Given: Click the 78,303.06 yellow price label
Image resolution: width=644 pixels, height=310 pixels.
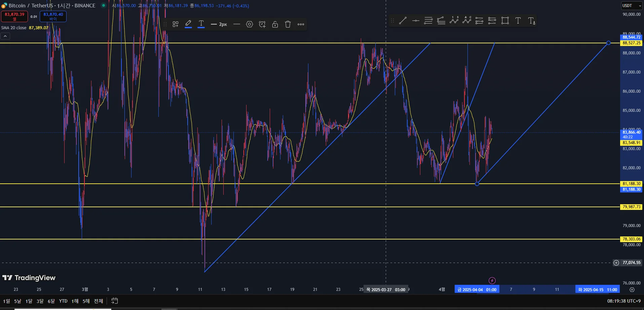Looking at the screenshot, I should click(x=631, y=239).
